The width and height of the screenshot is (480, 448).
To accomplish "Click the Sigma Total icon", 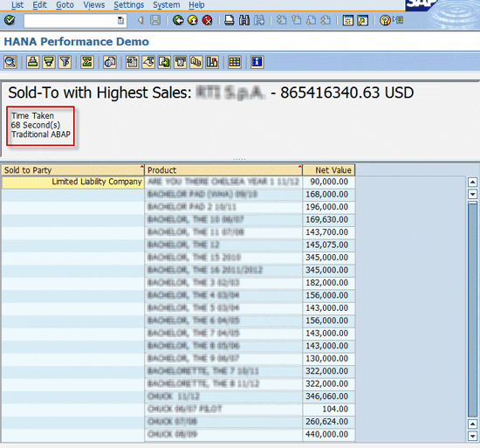I will 87,62.
